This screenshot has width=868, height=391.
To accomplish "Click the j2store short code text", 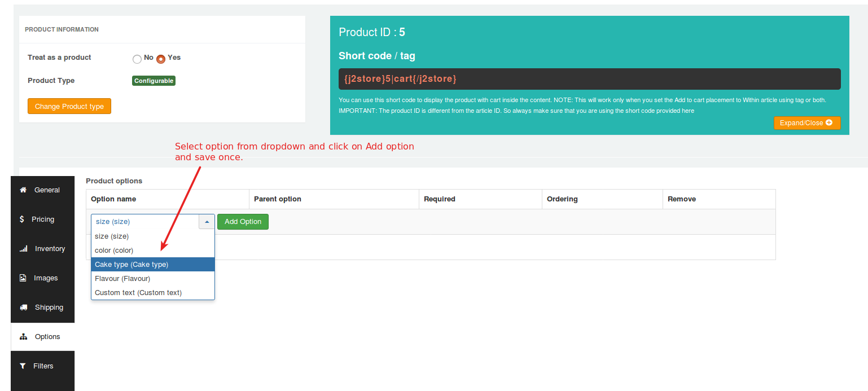I will (x=400, y=79).
